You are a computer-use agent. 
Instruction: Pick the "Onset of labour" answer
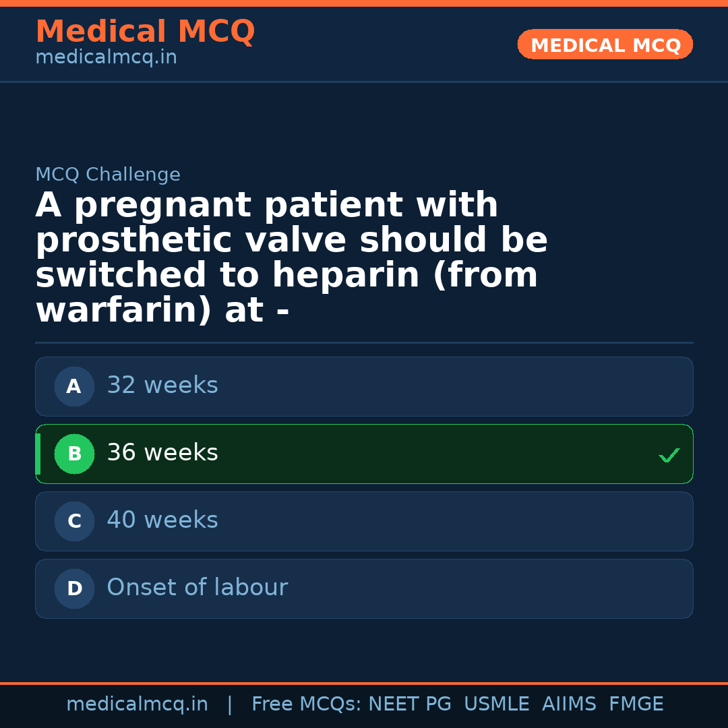(197, 588)
